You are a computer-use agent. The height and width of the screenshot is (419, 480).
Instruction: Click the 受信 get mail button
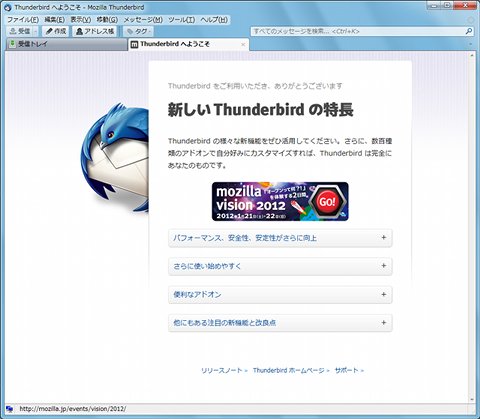20,31
